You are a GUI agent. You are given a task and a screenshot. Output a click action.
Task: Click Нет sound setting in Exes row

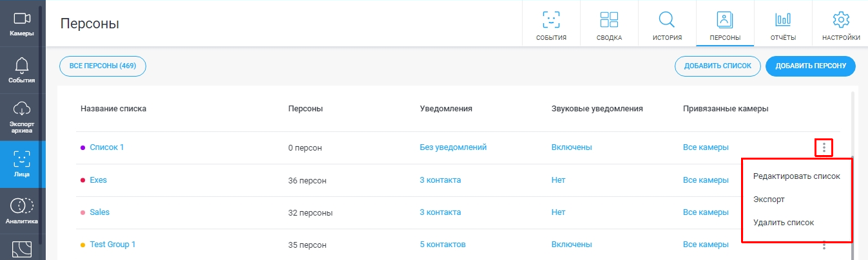558,180
